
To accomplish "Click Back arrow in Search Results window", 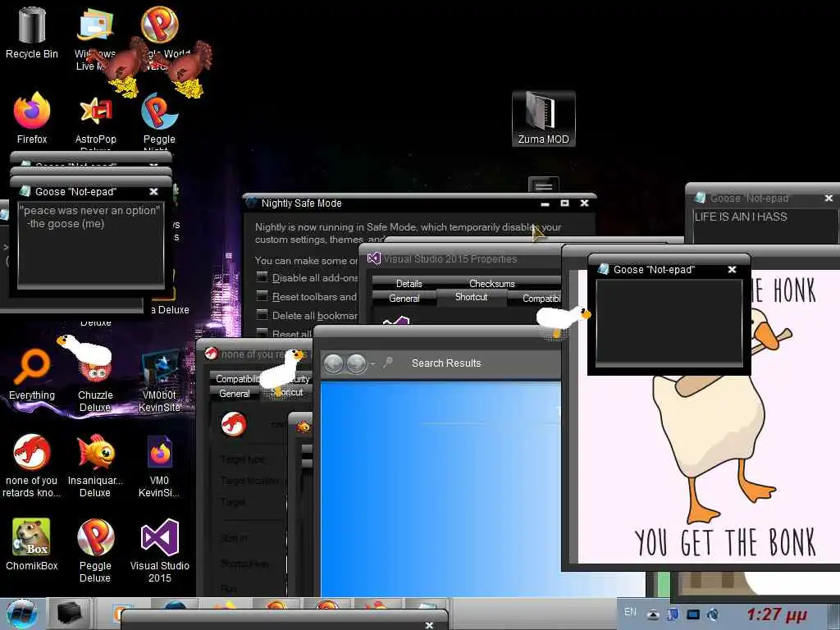I will [x=334, y=363].
